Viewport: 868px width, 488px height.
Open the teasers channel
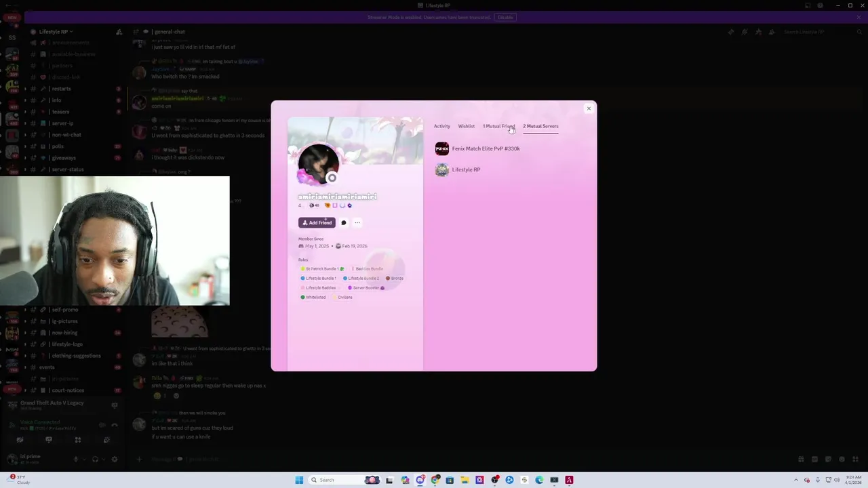click(60, 112)
